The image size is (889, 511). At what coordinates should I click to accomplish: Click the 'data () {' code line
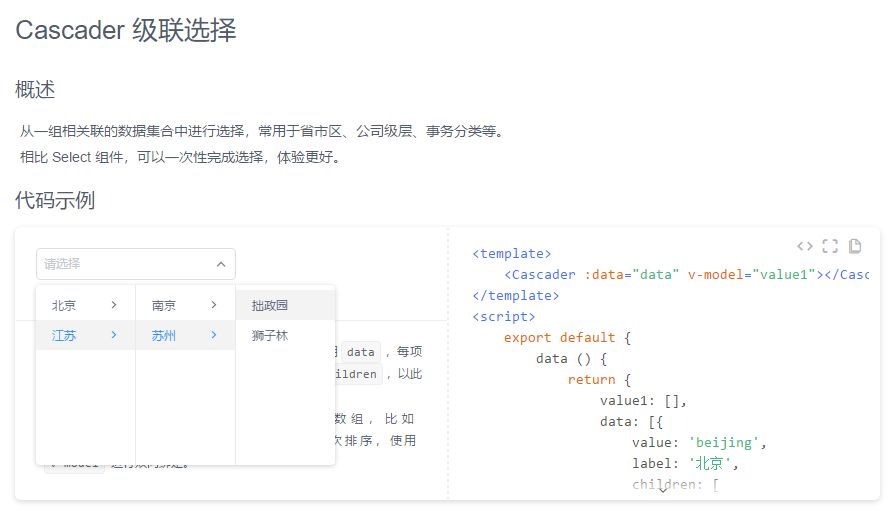(572, 358)
